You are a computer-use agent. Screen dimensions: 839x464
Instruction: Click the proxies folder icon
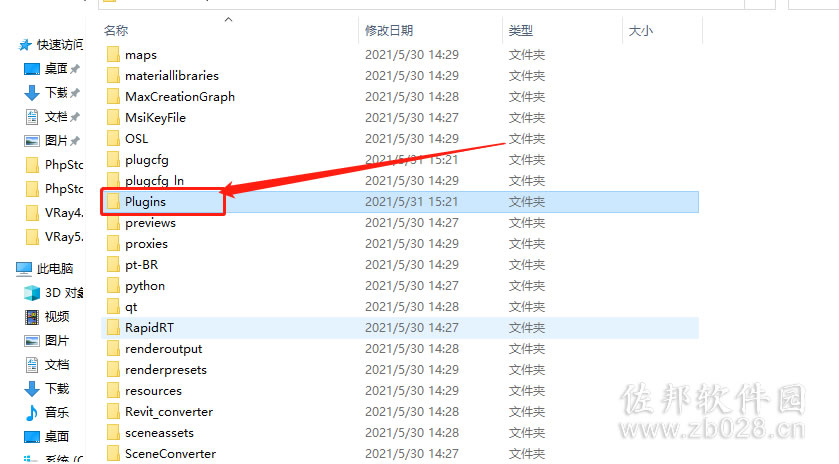(x=113, y=244)
